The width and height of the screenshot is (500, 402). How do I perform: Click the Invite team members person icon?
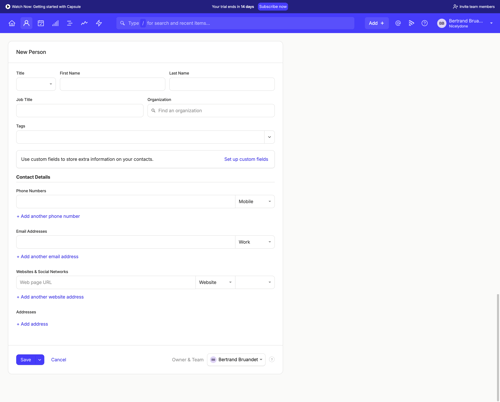455,6
